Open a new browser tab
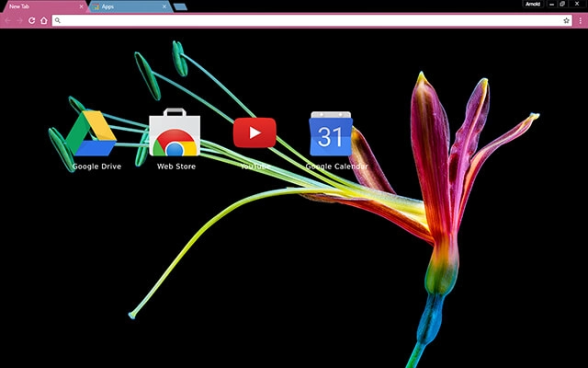The height and width of the screenshot is (368, 588). click(x=181, y=6)
